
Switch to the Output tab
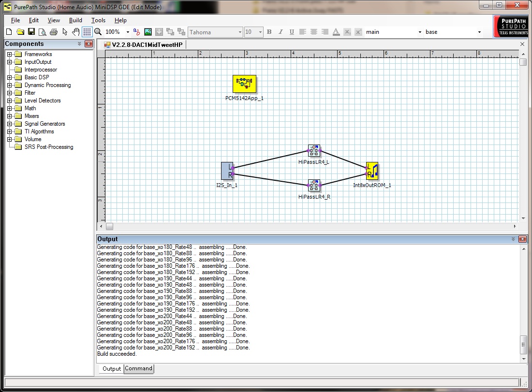coord(112,369)
